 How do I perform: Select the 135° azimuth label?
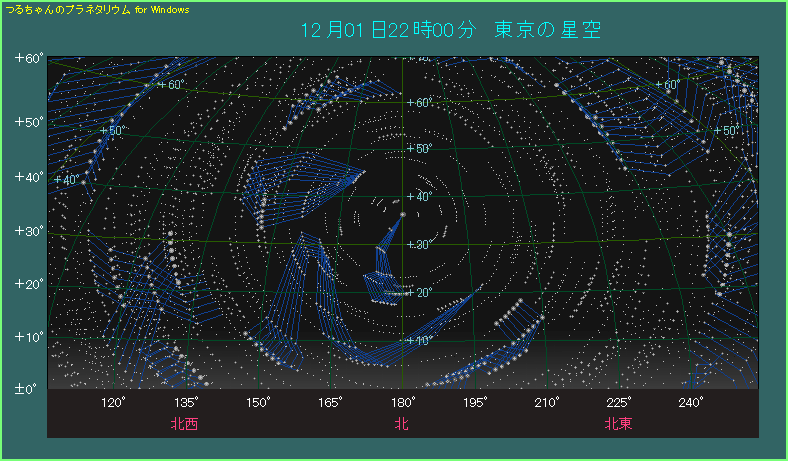[x=185, y=402]
